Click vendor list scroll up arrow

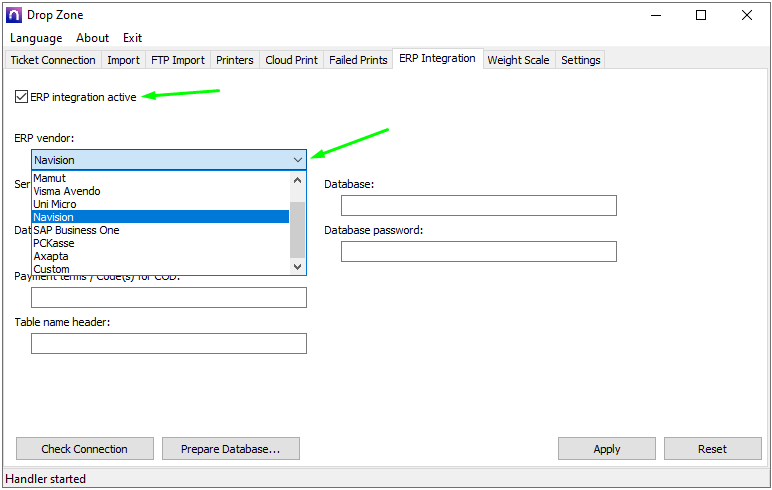(x=297, y=180)
